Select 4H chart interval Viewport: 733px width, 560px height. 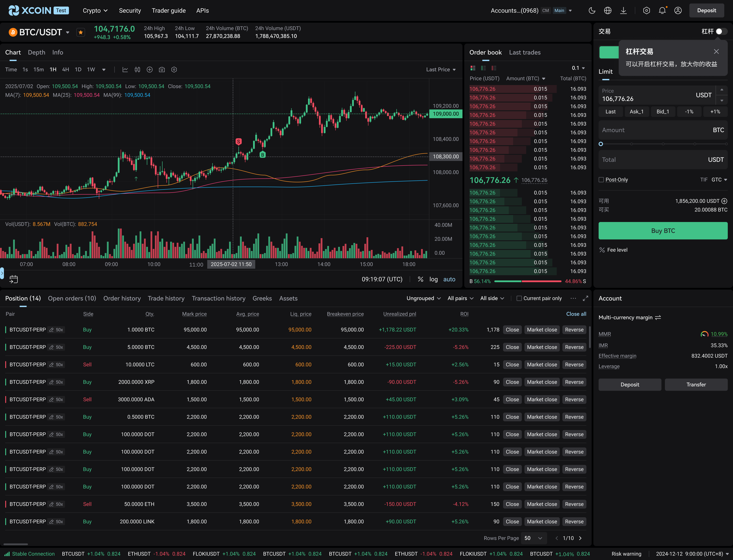pyautogui.click(x=65, y=70)
